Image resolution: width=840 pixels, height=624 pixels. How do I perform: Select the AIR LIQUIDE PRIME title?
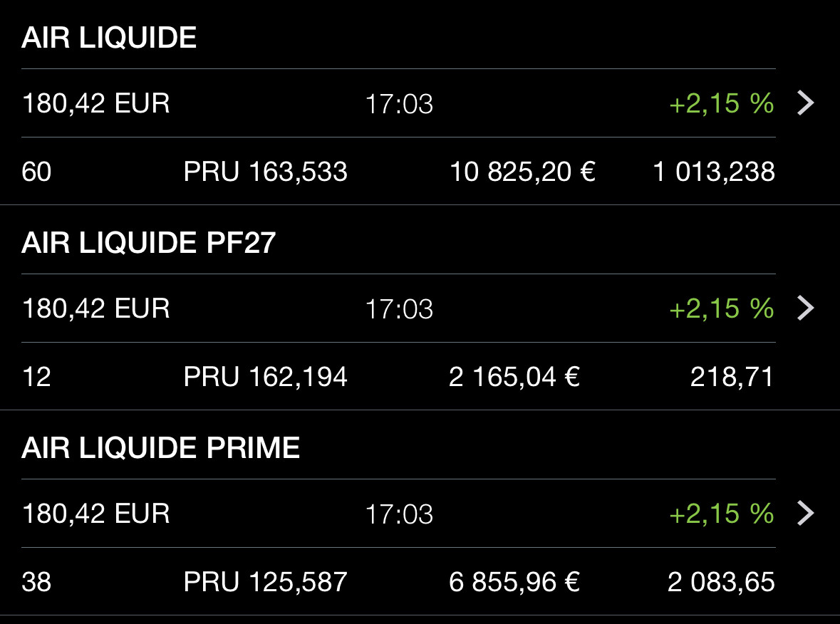tap(160, 448)
